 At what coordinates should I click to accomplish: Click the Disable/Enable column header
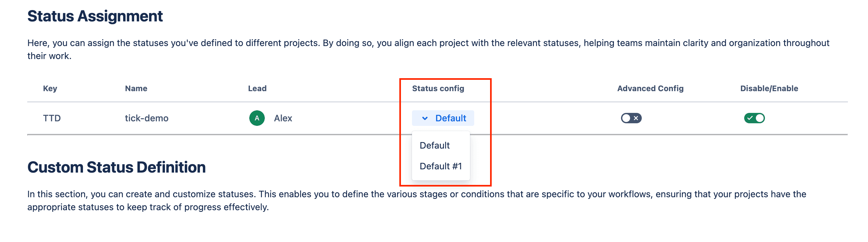[769, 88]
